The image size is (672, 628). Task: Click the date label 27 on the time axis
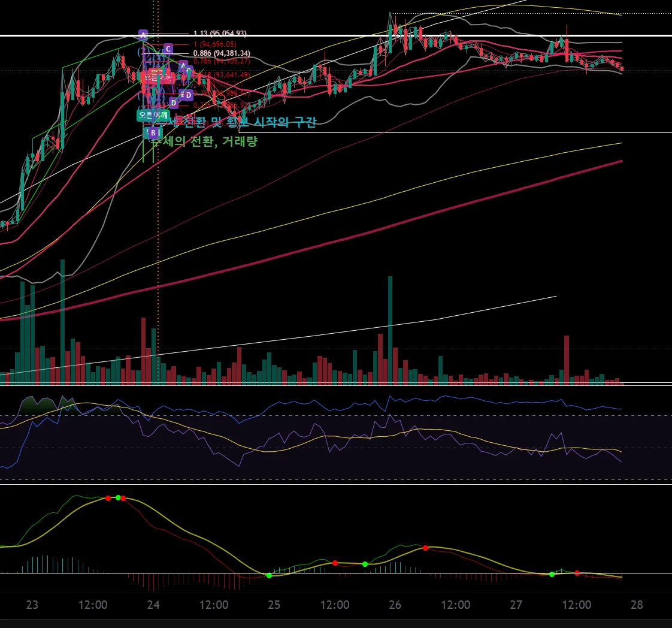(516, 605)
